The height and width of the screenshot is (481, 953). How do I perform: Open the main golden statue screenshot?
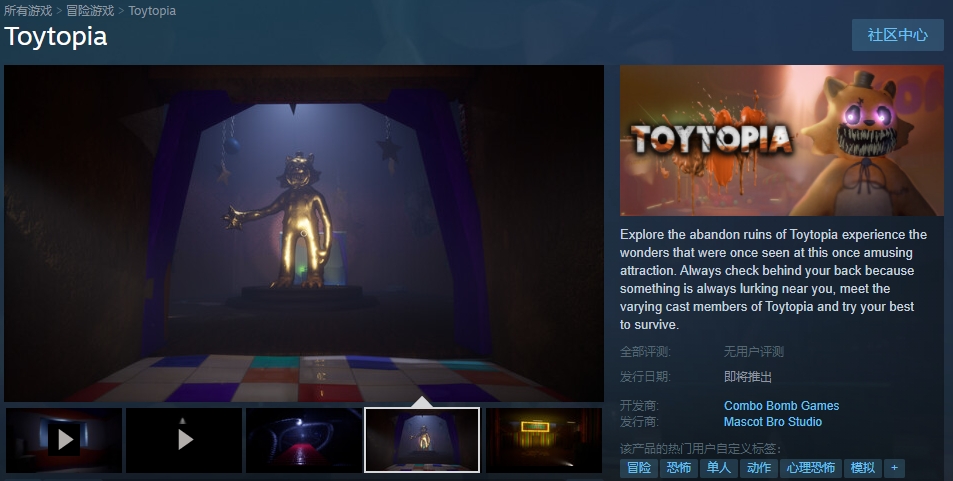coord(304,233)
